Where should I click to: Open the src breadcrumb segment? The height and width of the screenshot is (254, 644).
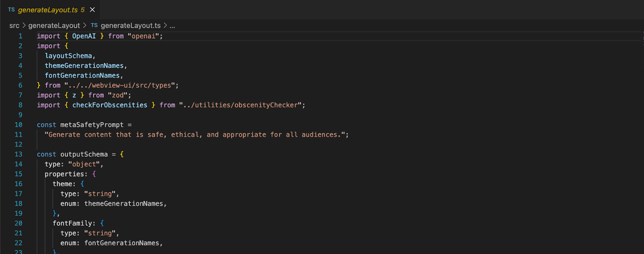14,25
